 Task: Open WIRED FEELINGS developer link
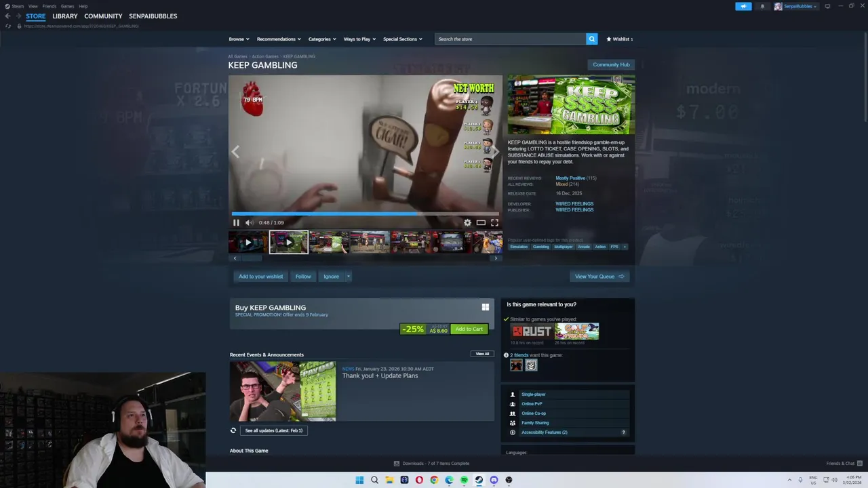[574, 203]
